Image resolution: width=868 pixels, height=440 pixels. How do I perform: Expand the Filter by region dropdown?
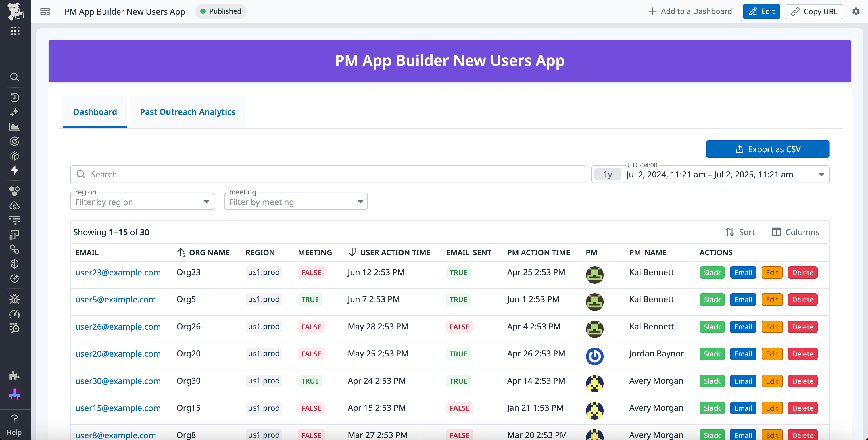pyautogui.click(x=141, y=201)
